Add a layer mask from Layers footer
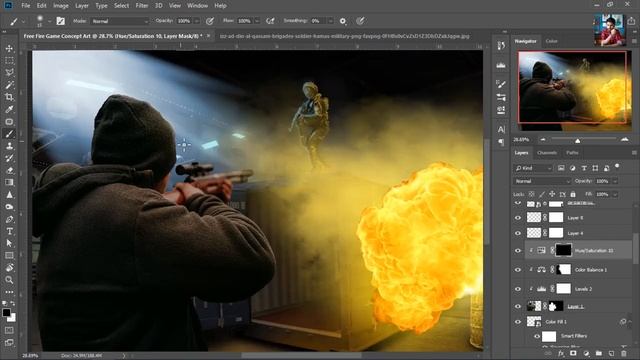This screenshot has height=360, width=640. pos(573,353)
